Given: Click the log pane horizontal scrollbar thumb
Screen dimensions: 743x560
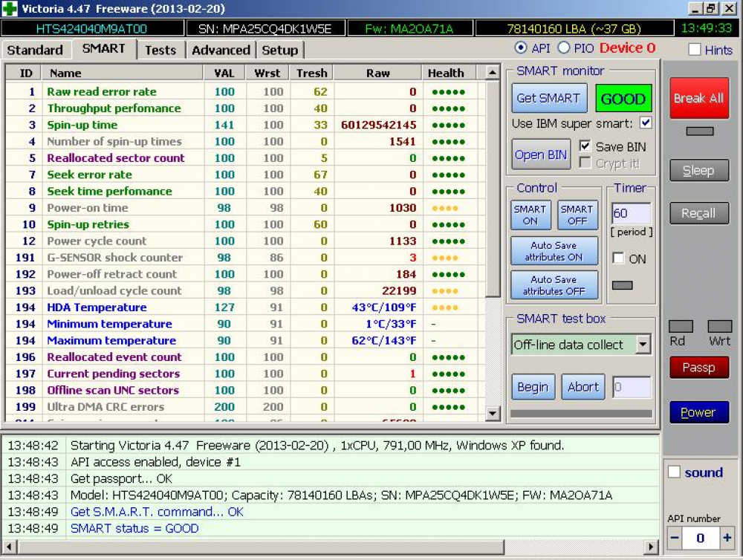Looking at the screenshot, I should [261, 547].
